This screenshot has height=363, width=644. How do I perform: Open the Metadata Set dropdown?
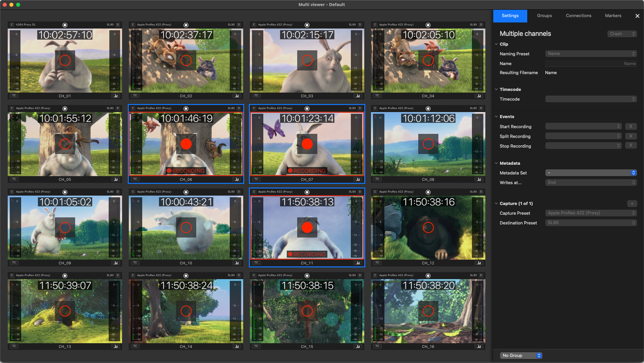tap(591, 173)
